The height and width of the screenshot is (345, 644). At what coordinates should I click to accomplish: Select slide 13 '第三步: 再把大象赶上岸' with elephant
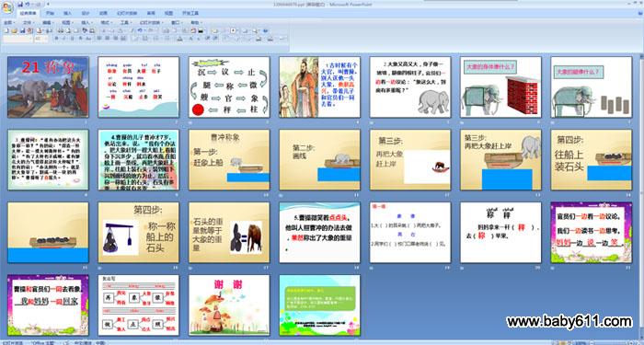500,160
